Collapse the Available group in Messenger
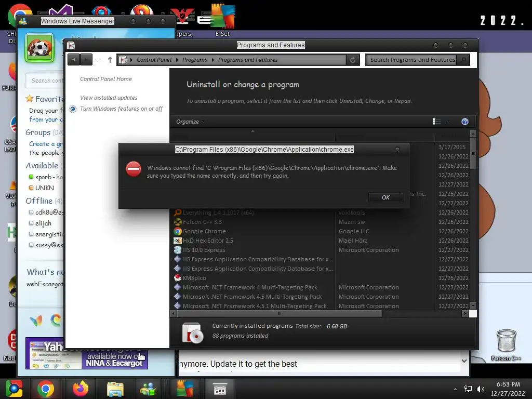The height and width of the screenshot is (399, 532). tap(42, 166)
